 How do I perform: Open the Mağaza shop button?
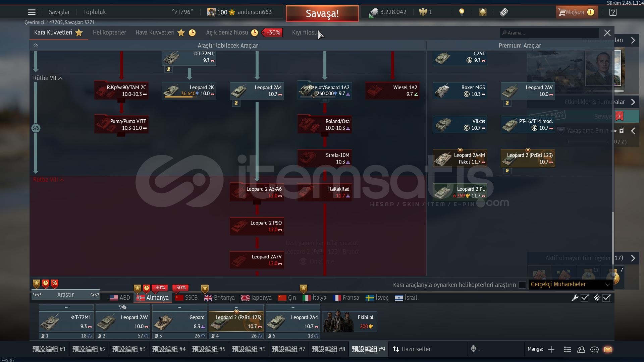click(577, 12)
